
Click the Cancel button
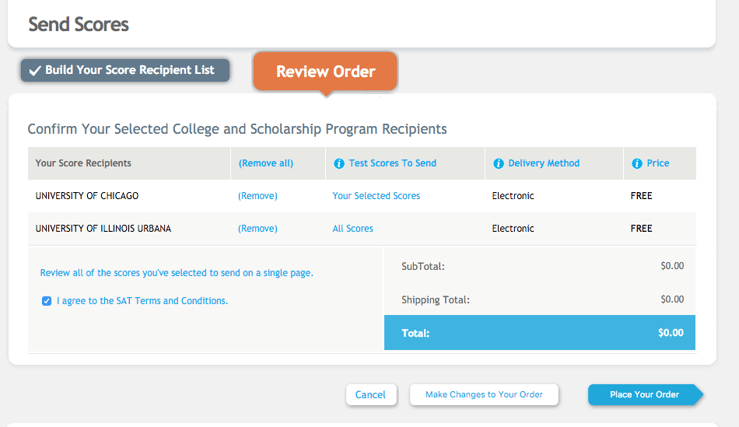[371, 394]
